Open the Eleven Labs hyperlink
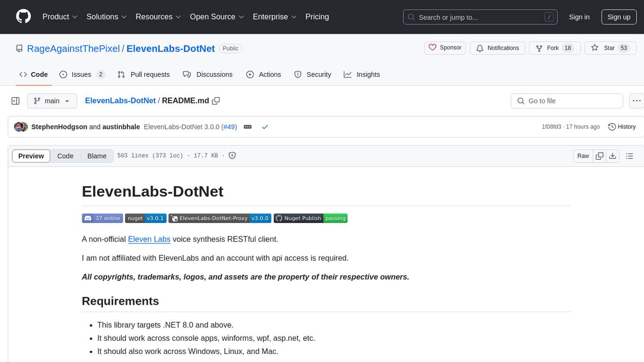This screenshot has height=362, width=644. pyautogui.click(x=149, y=239)
